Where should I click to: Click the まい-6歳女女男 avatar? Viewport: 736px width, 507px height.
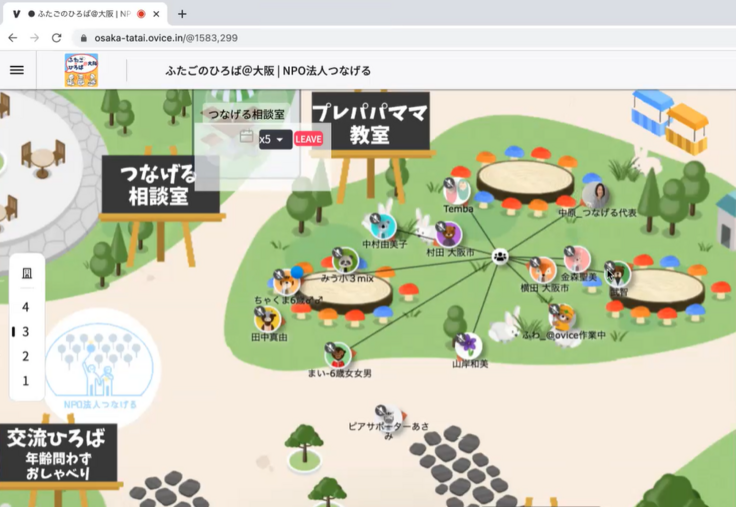[x=338, y=354]
